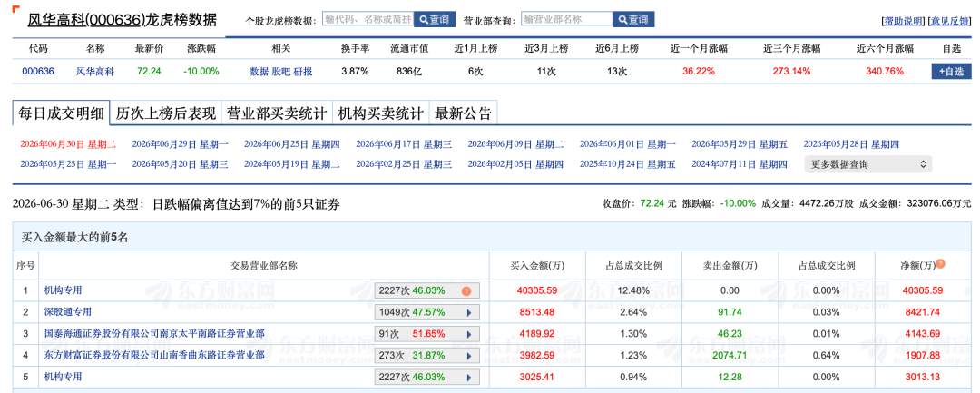Select date 2026年05月29日 星期五
The image size is (980, 393).
click(740, 144)
